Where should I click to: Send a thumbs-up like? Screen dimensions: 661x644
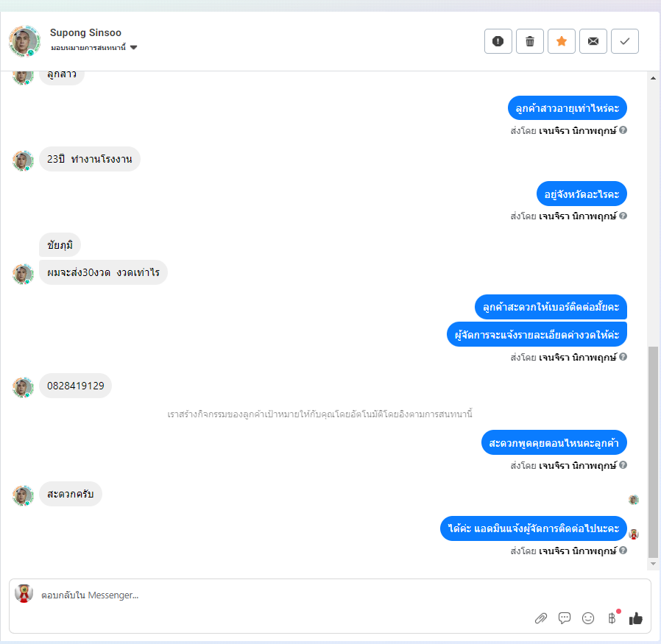click(x=636, y=618)
